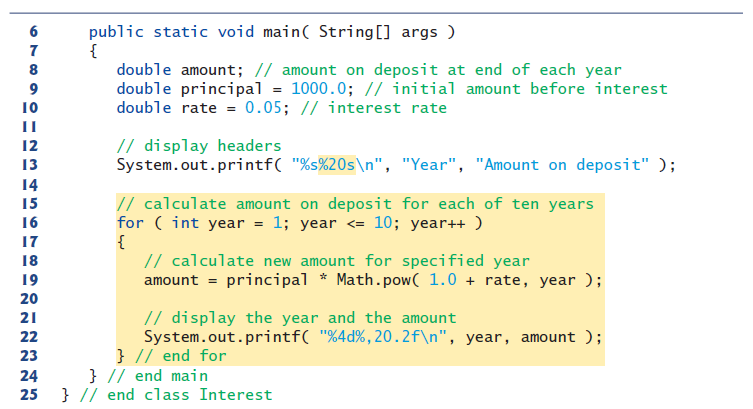Click the number 10 in loop condition

click(x=383, y=223)
